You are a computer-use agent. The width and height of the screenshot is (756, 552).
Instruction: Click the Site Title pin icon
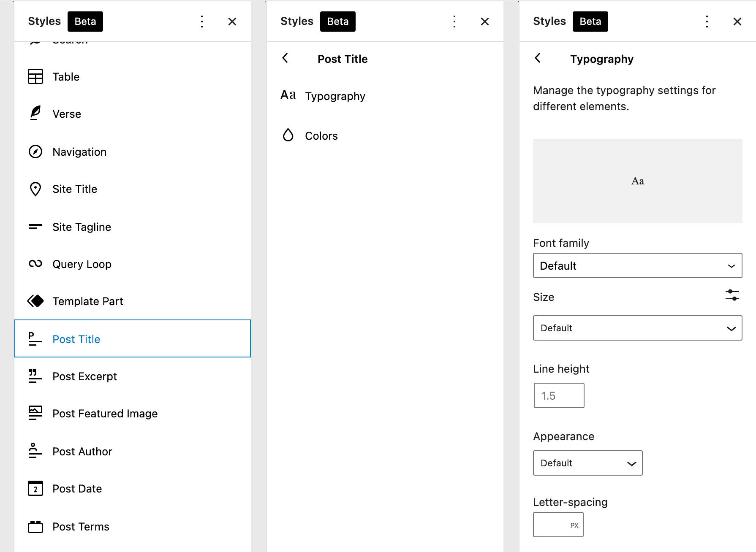tap(35, 189)
